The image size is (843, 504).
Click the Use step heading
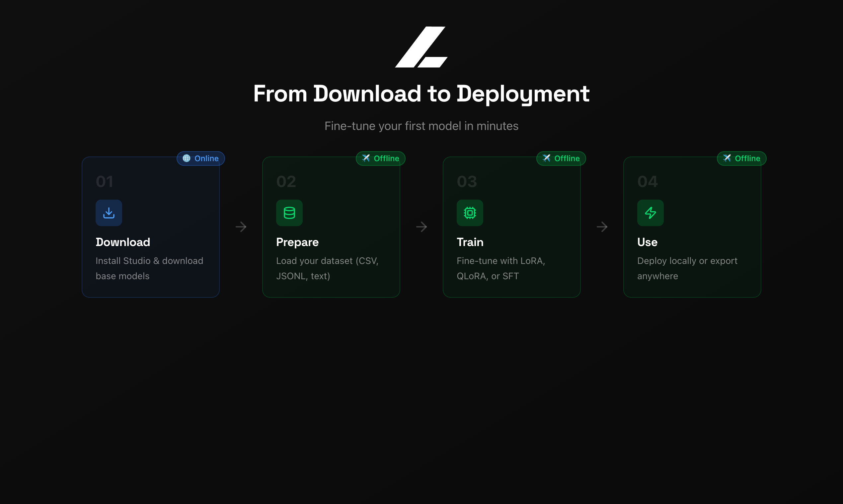647,242
